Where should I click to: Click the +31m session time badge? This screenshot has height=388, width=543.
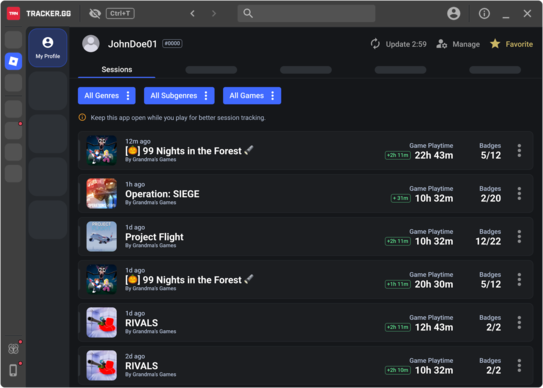click(x=401, y=199)
